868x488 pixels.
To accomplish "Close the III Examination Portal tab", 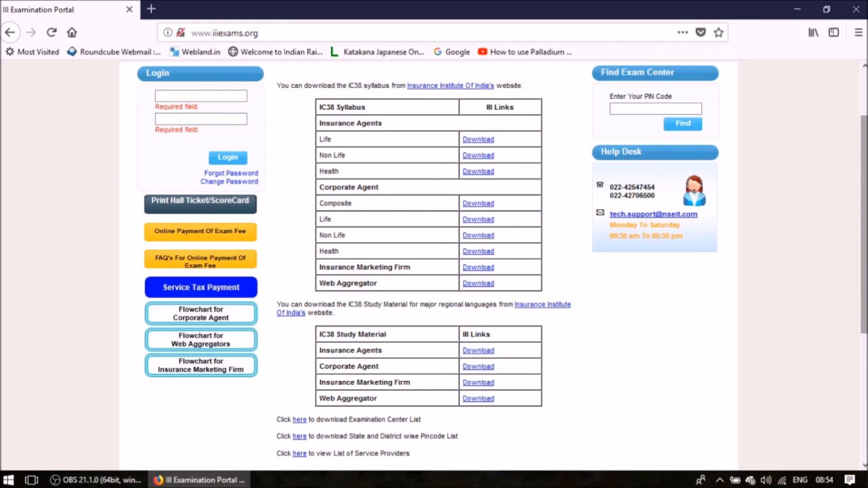I will pyautogui.click(x=130, y=9).
